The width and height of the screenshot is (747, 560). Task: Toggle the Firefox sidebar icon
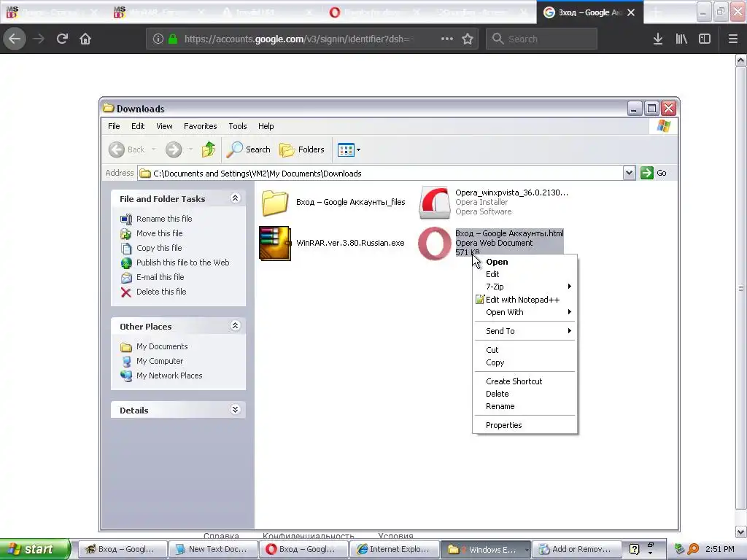click(705, 39)
